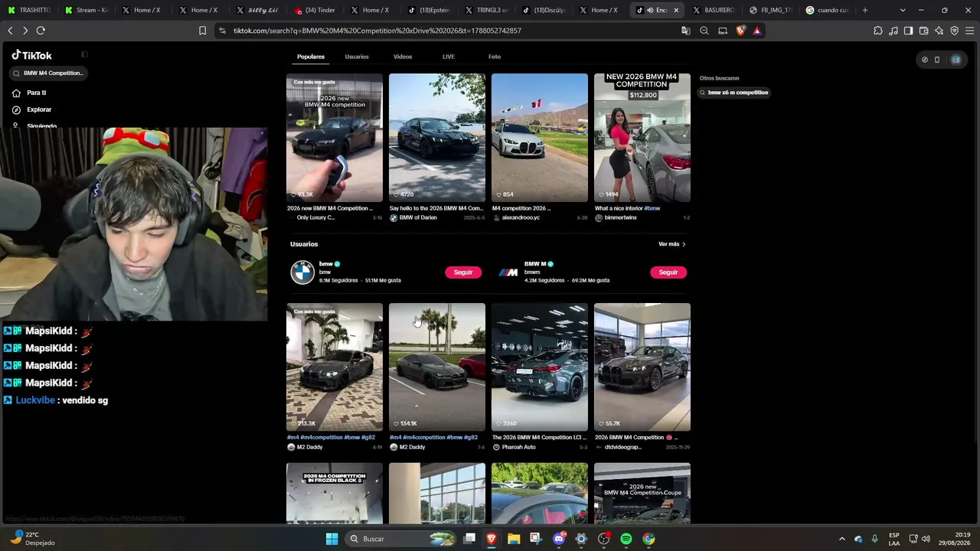Viewport: 980px width, 551px height.
Task: Click the phone icon in floating toolbar
Action: (937, 60)
